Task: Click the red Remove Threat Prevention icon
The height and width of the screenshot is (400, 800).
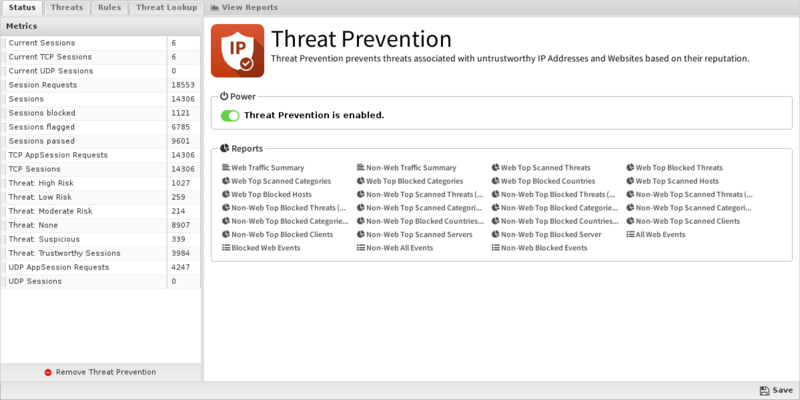Action: pos(48,372)
